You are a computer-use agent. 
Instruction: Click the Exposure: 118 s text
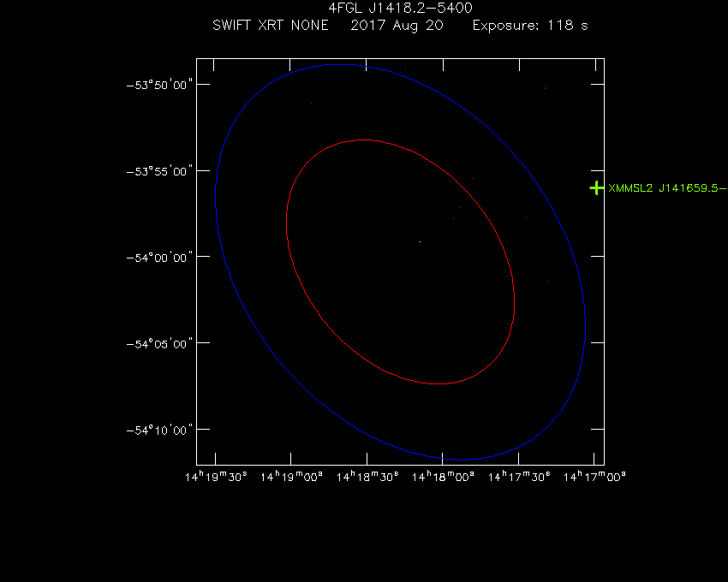point(530,26)
